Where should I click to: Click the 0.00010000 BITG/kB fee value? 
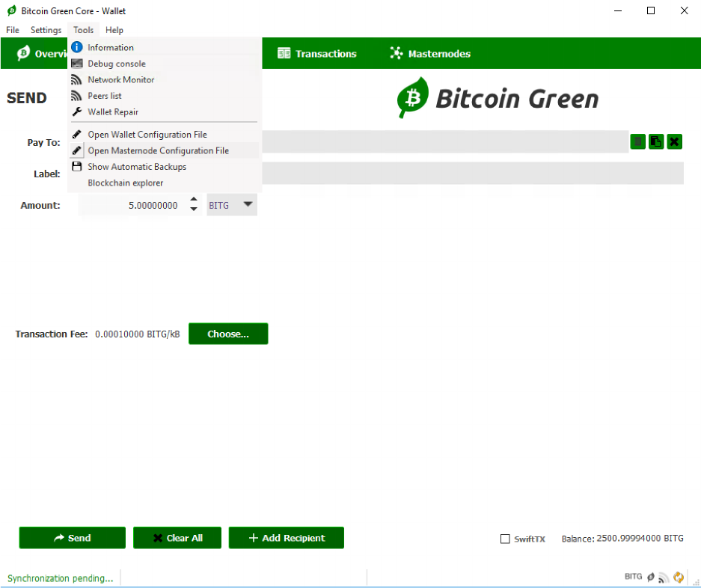(137, 334)
